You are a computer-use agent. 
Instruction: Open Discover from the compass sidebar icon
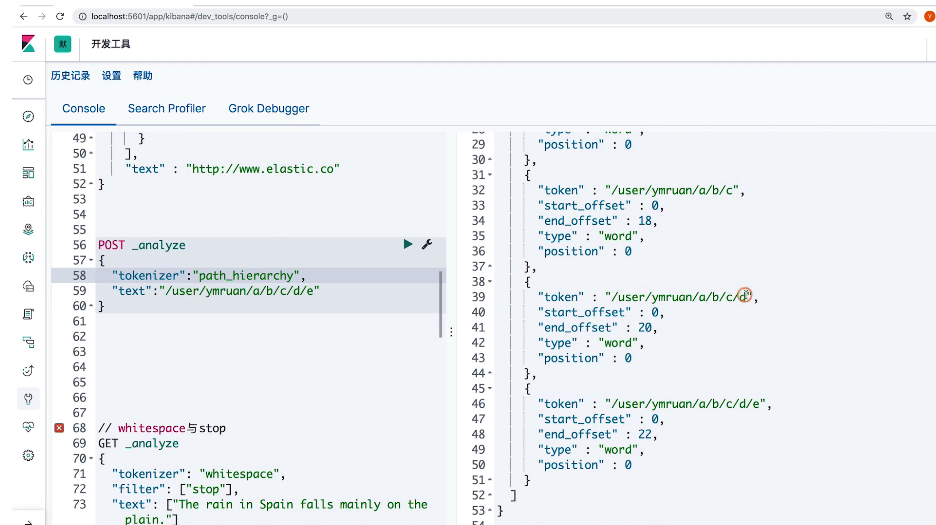point(28,116)
